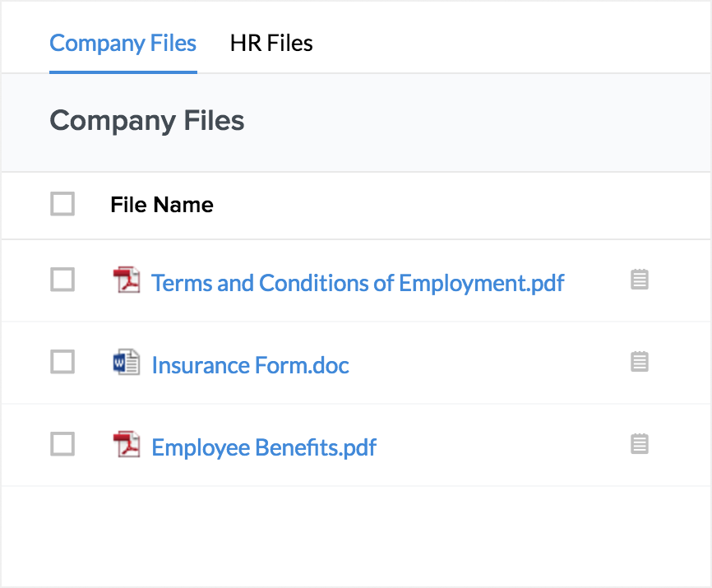Toggle the Employee Benefits.pdf checkbox
712x588 pixels.
tap(62, 444)
